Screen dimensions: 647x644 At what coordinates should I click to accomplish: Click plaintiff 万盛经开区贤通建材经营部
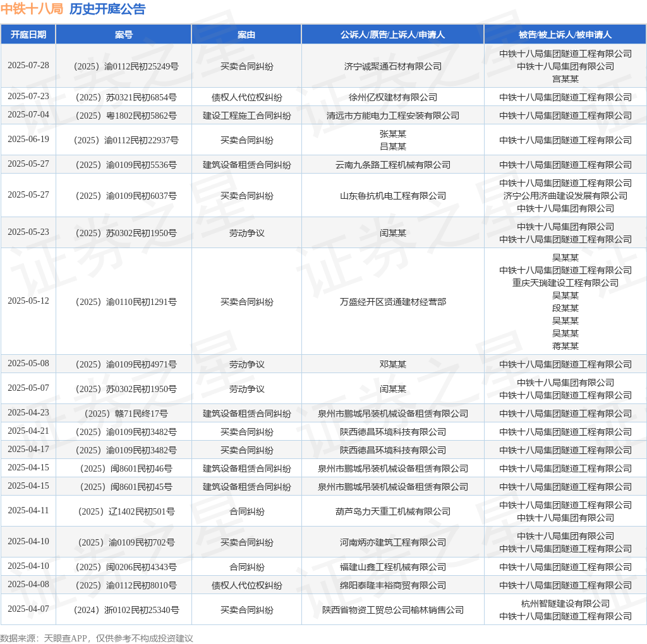tap(392, 302)
